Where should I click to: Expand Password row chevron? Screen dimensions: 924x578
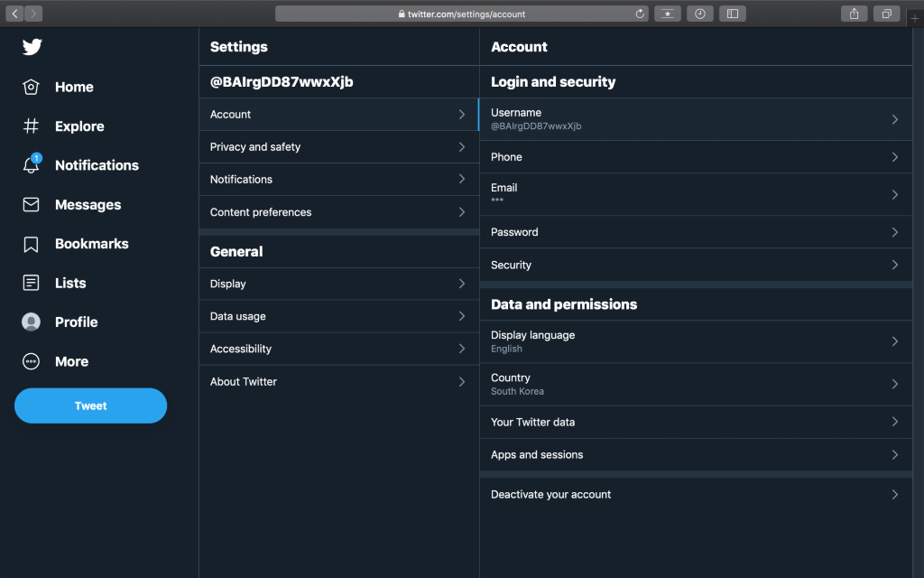[x=894, y=232]
